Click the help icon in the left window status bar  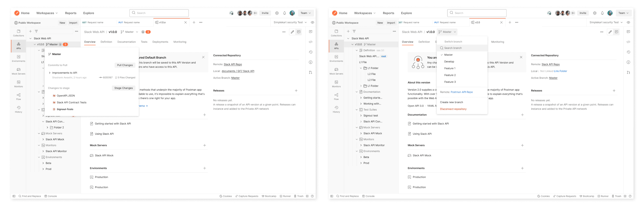click(x=312, y=196)
